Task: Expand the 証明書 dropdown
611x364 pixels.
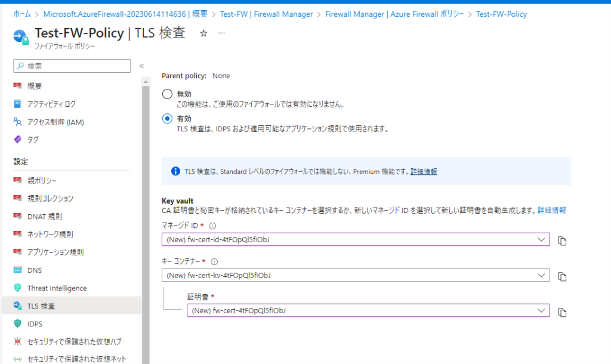Action: (541, 310)
